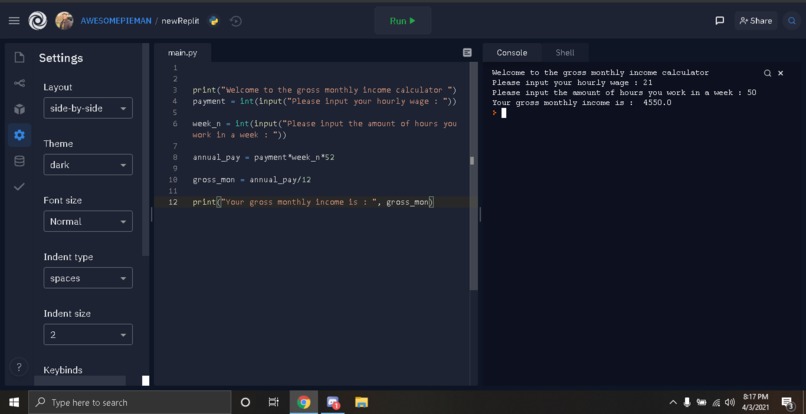Click the Wi-Fi network tray icon
806x414 pixels.
pos(716,402)
